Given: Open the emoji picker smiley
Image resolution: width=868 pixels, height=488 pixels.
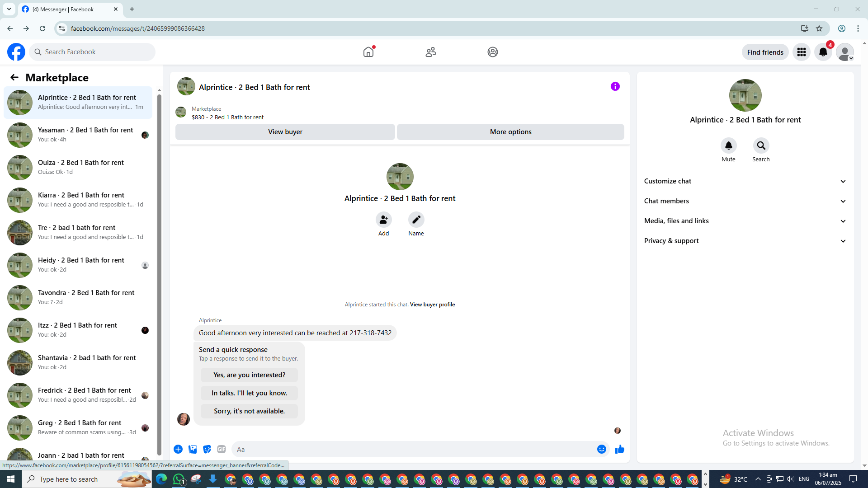Looking at the screenshot, I should (601, 449).
